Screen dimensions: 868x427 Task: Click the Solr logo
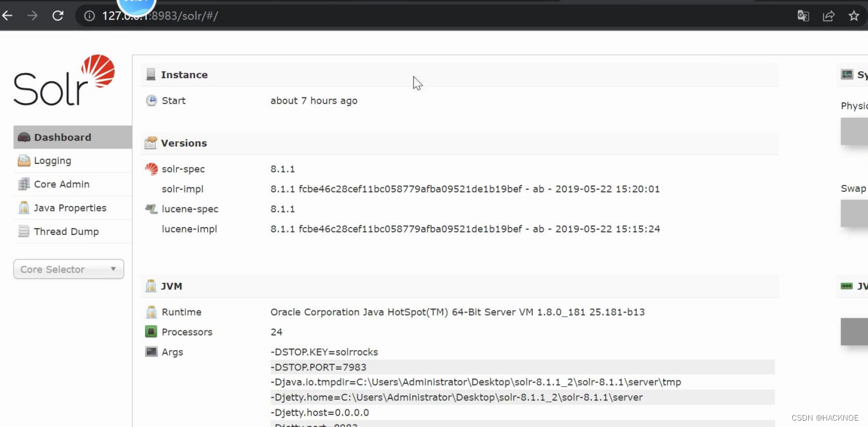click(x=64, y=80)
